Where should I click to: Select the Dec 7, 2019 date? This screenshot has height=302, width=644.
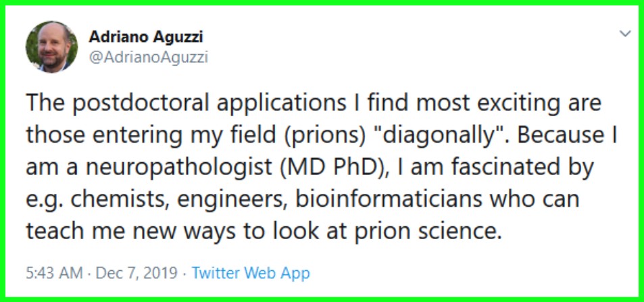point(137,274)
